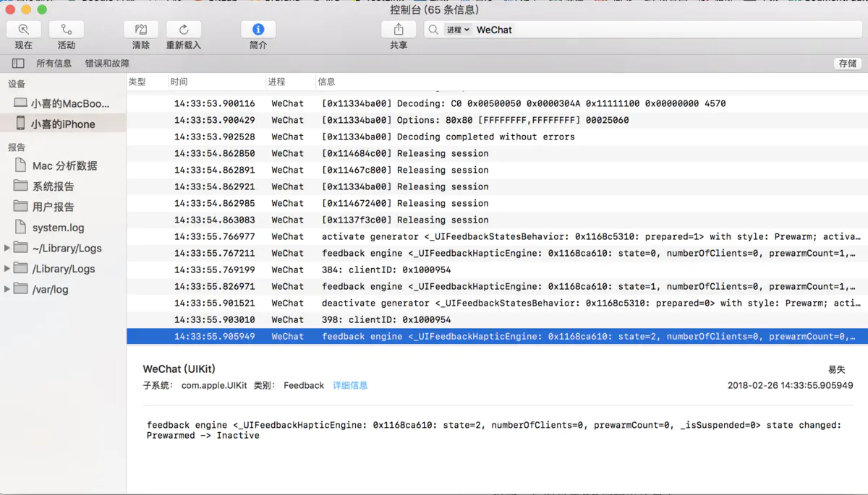868x495 pixels.
Task: Click the 报告 sidebar section header
Action: (x=17, y=147)
